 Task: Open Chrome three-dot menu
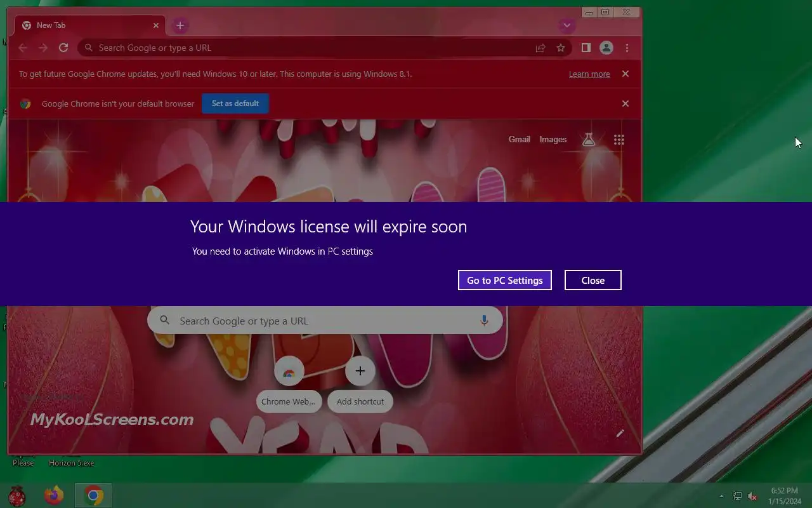click(627, 48)
